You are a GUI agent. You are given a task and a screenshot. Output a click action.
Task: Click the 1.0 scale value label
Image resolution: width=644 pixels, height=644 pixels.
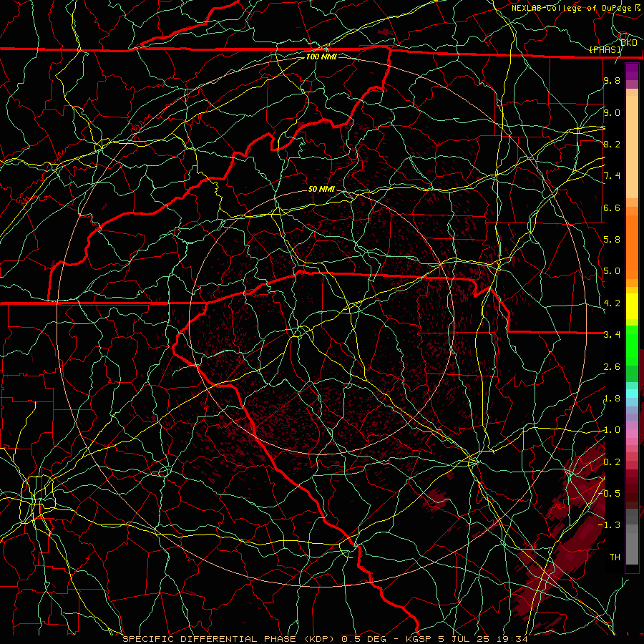click(612, 430)
